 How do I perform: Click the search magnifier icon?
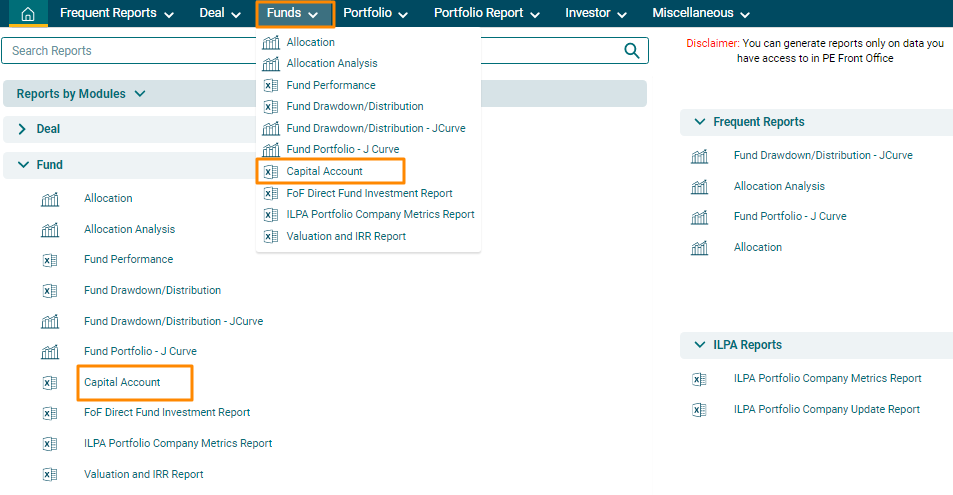coord(631,51)
